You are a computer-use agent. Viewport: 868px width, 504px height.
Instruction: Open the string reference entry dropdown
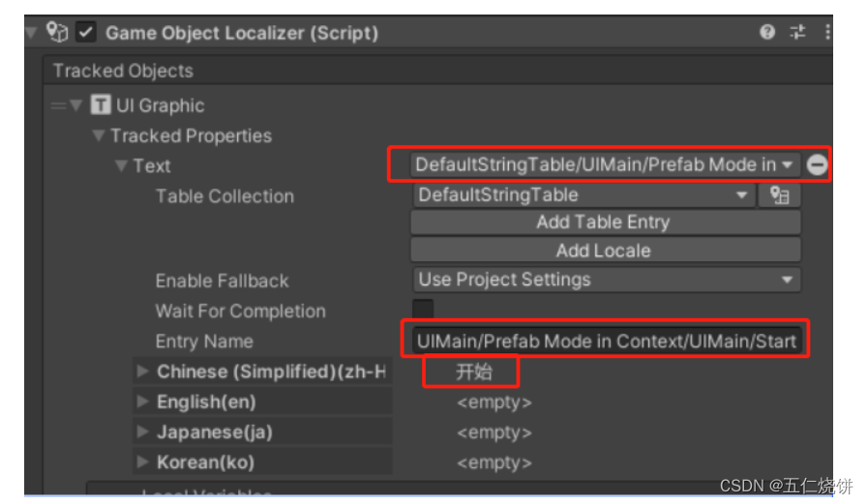[604, 165]
